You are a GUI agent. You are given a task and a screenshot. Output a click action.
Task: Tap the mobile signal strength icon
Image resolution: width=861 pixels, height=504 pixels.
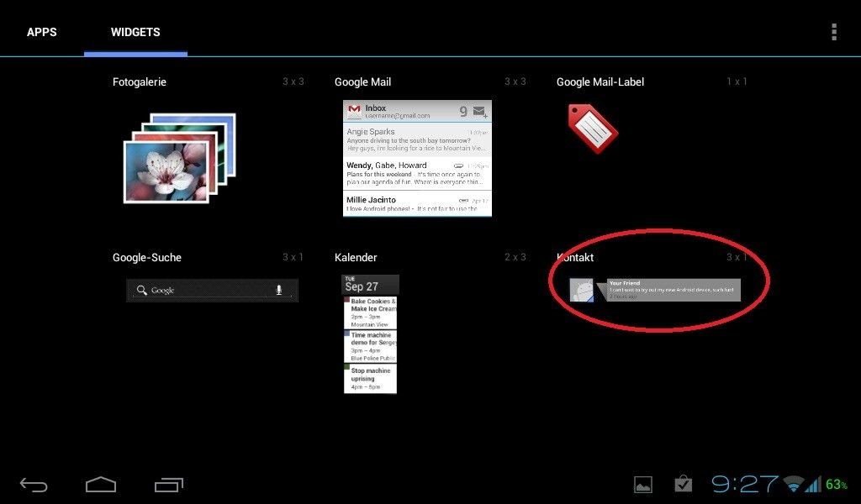coord(813,484)
